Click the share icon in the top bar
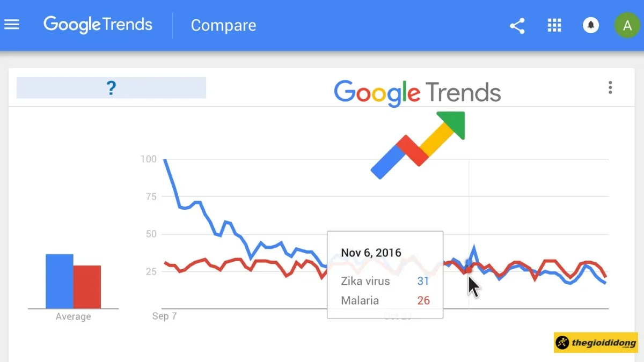 pos(517,25)
